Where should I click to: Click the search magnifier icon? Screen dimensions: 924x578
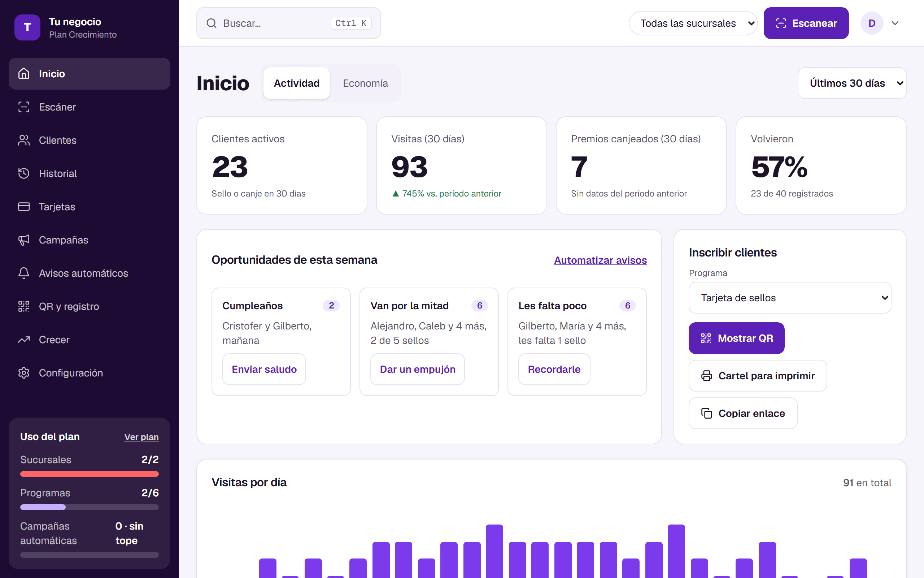[x=212, y=23]
